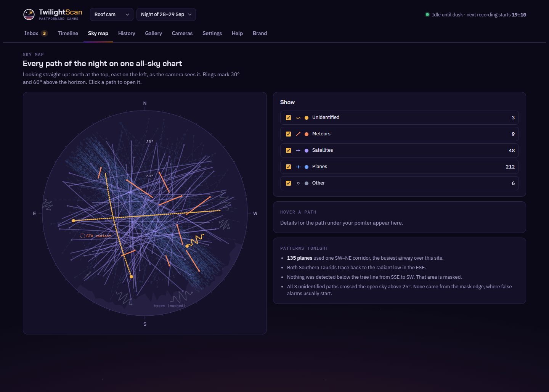Viewport: 549px width, 392px height.
Task: Click the purple Satellites color dot
Action: tap(307, 151)
